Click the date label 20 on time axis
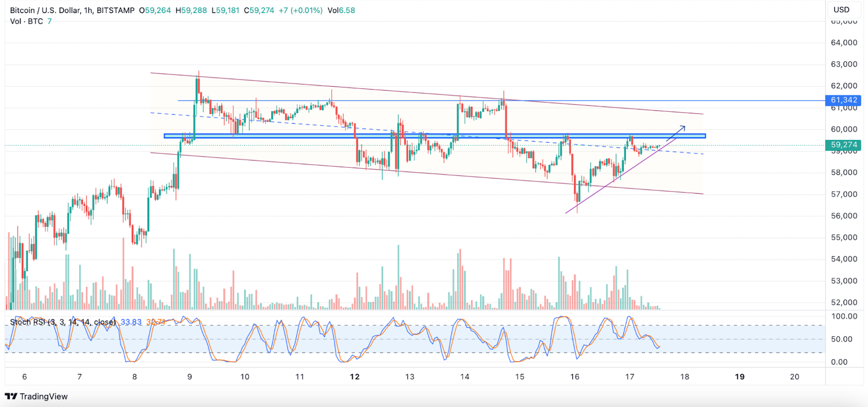Image resolution: width=868 pixels, height=407 pixels. [795, 377]
